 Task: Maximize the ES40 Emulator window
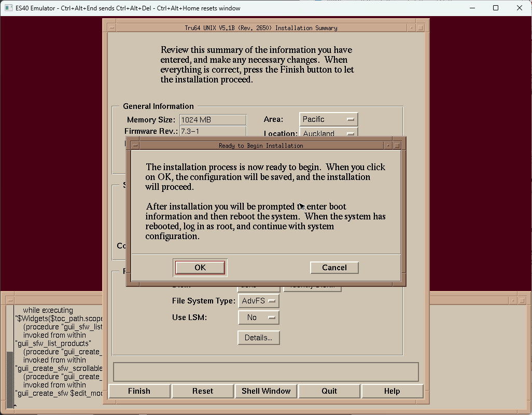tap(496, 8)
